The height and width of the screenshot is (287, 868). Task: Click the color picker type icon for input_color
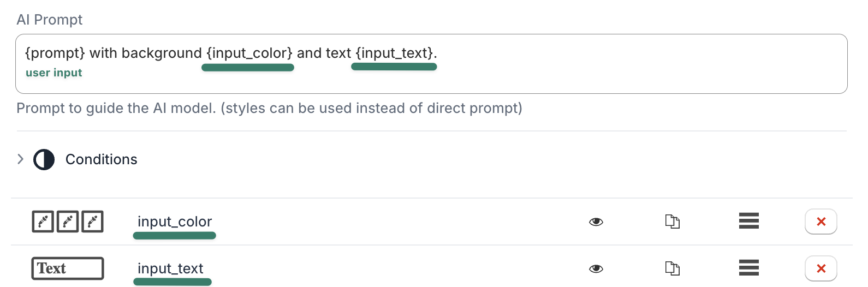pyautogui.click(x=68, y=222)
